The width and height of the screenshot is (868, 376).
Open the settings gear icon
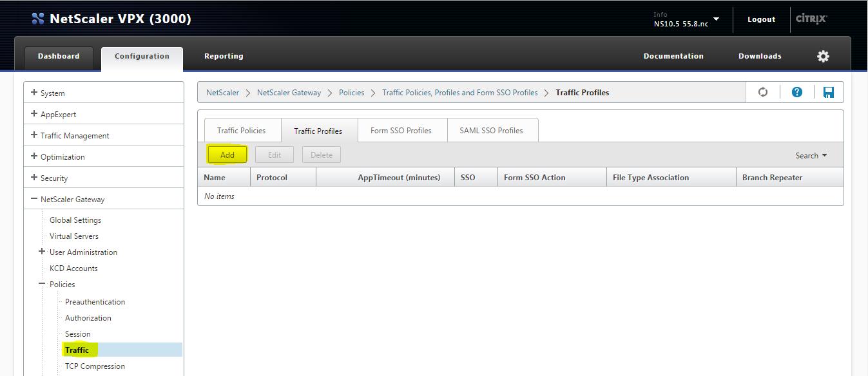point(823,57)
